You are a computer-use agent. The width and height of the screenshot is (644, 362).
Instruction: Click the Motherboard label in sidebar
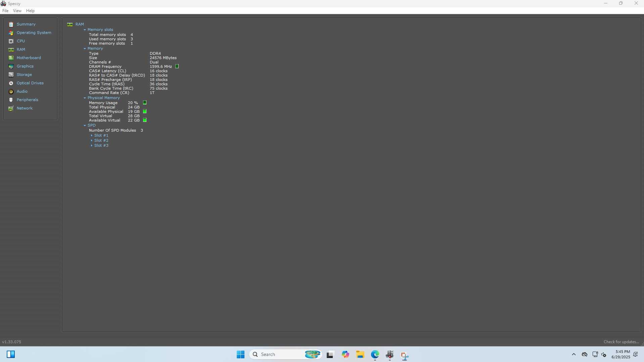pyautogui.click(x=29, y=58)
